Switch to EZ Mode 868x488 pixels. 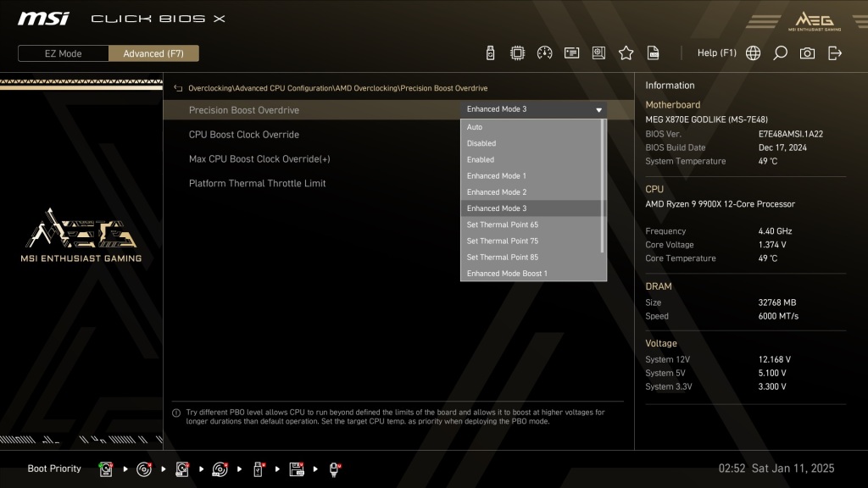click(x=63, y=53)
